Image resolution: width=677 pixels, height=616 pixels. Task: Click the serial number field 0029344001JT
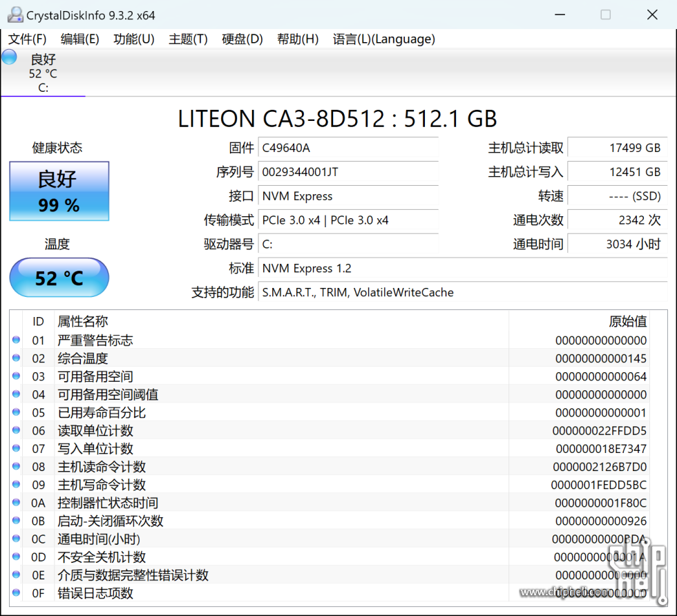(x=348, y=172)
